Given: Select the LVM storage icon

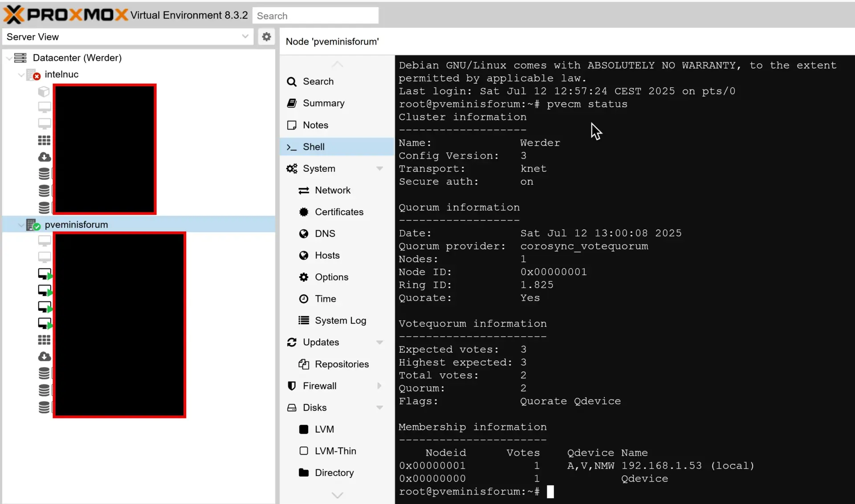Looking at the screenshot, I should [304, 429].
